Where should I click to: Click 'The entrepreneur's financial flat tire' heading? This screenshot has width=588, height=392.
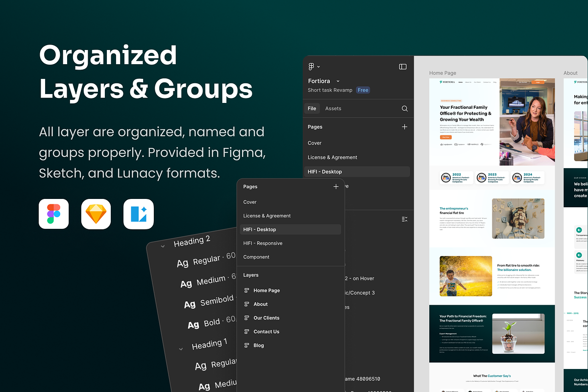pyautogui.click(x=454, y=211)
